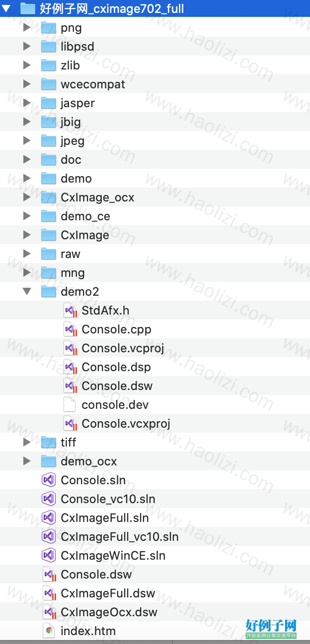Screen dimensions: 310x644
Task: Click the folder icon beside libpsd
Action: click(x=49, y=47)
